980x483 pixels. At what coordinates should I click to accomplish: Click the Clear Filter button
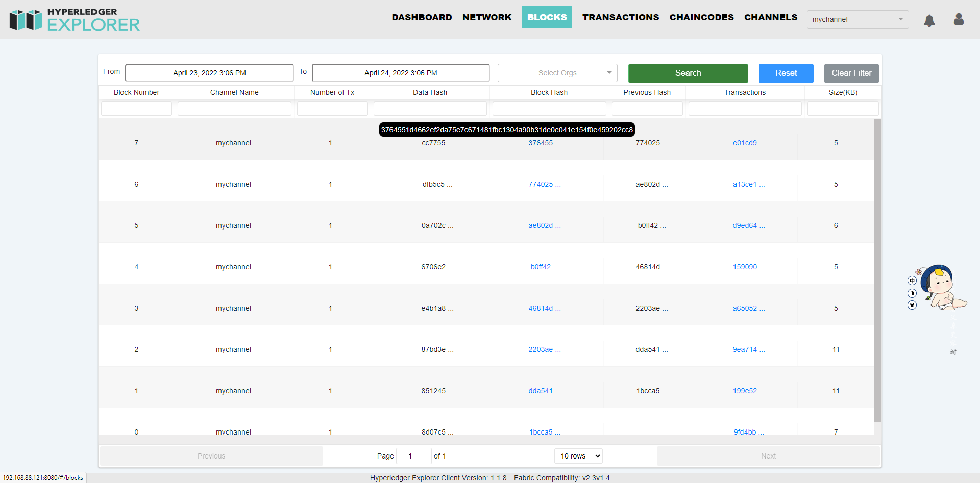(x=851, y=73)
